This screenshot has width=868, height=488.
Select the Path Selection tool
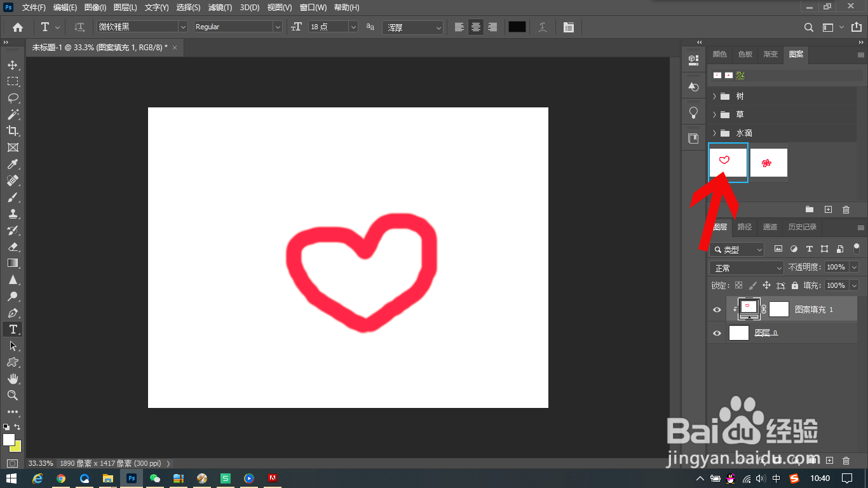tap(13, 346)
